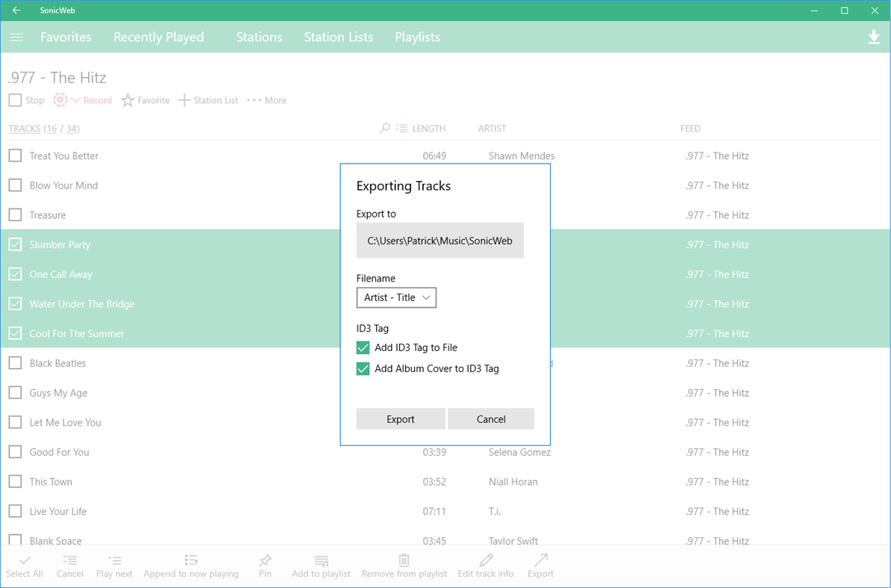Go to Station Lists tab
The image size is (891, 588).
point(339,37)
